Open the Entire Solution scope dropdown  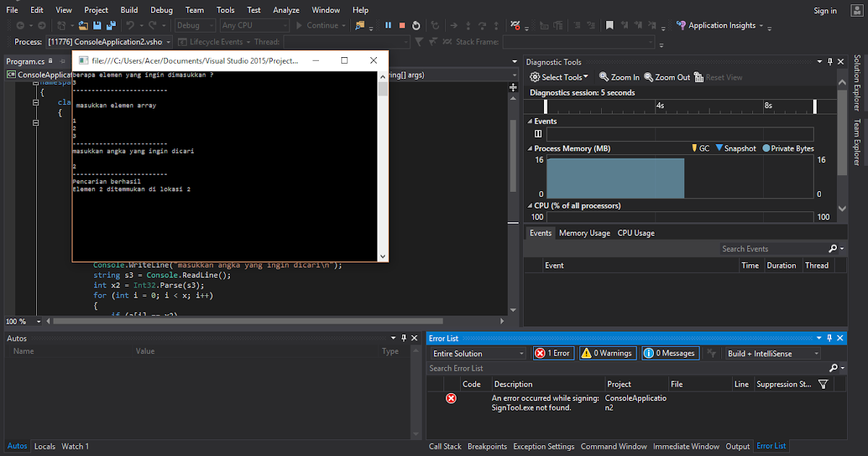(x=478, y=353)
